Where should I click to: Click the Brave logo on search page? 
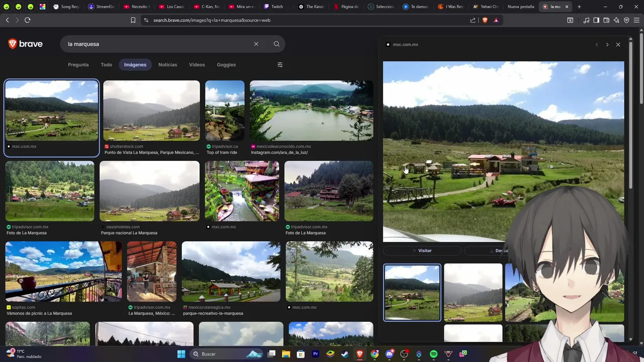[26, 44]
